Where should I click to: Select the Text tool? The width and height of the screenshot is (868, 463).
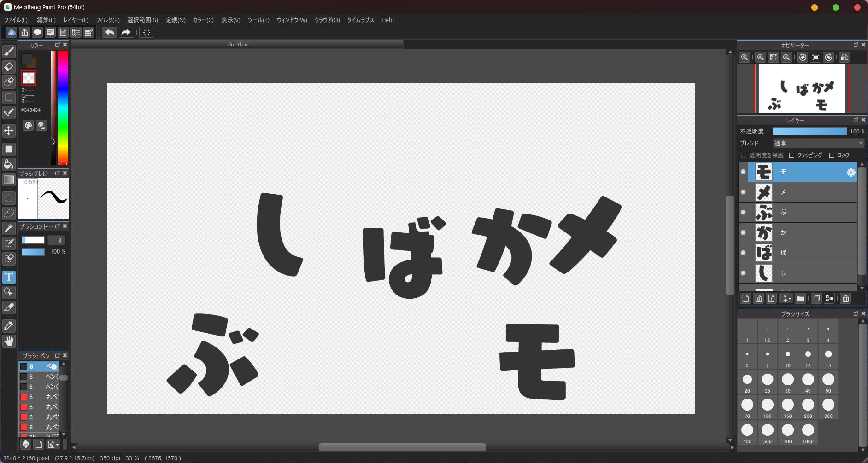click(x=9, y=277)
